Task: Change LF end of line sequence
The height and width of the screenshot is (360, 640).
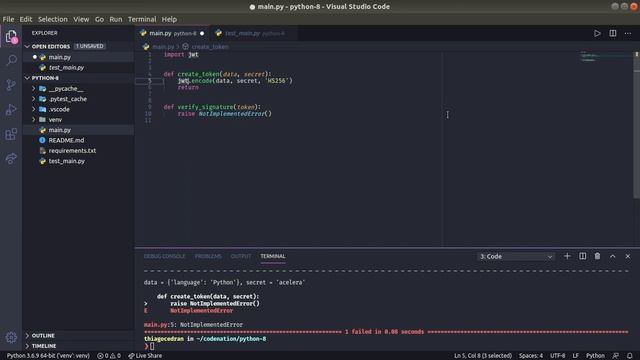Action: coord(576,356)
